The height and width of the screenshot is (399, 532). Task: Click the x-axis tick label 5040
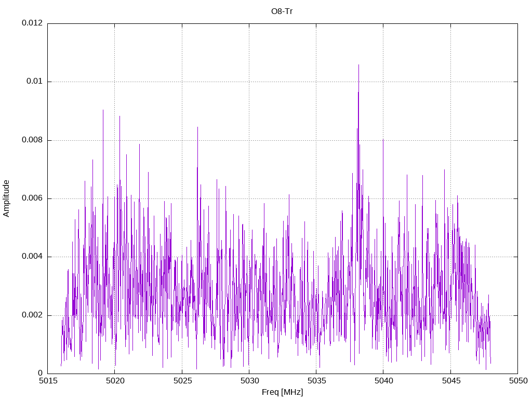click(384, 381)
